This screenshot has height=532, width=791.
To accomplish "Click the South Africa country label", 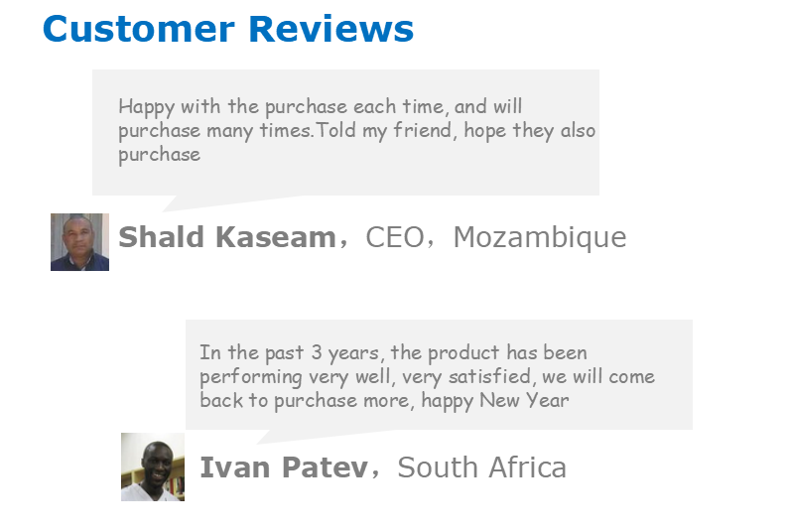I will [x=481, y=467].
